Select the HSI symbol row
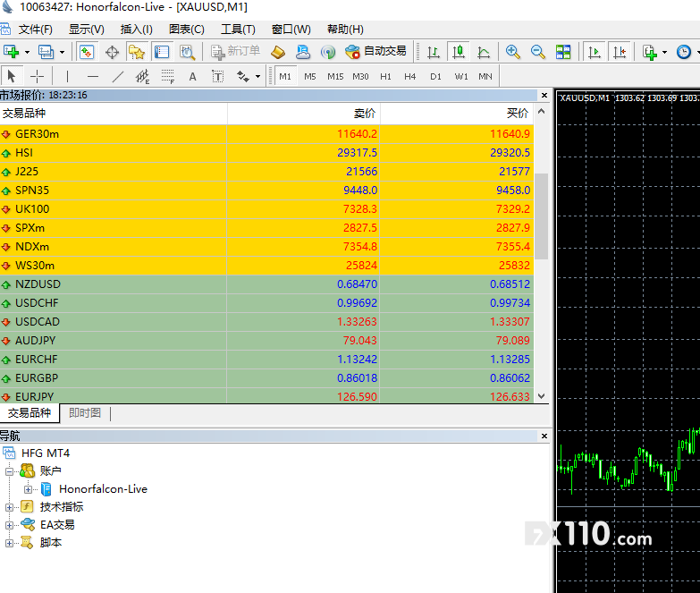This screenshot has width=700, height=593. tap(267, 153)
